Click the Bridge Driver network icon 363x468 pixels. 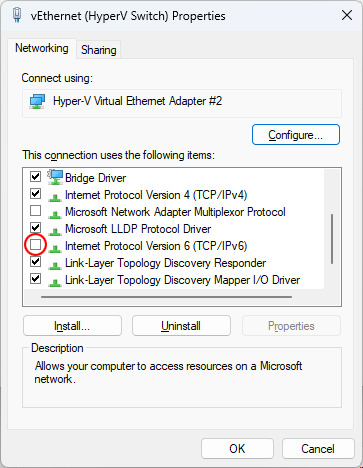coord(55,177)
